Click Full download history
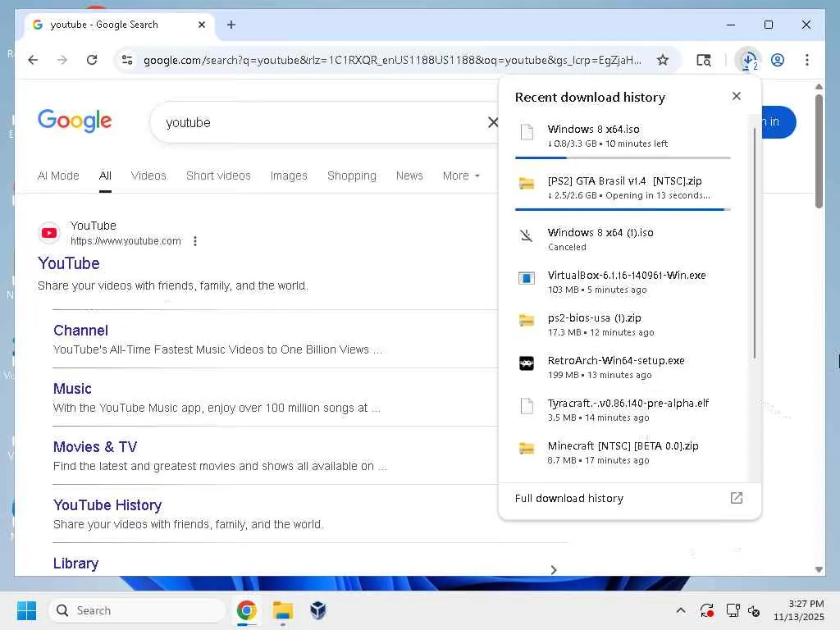The image size is (840, 630). coord(569,498)
